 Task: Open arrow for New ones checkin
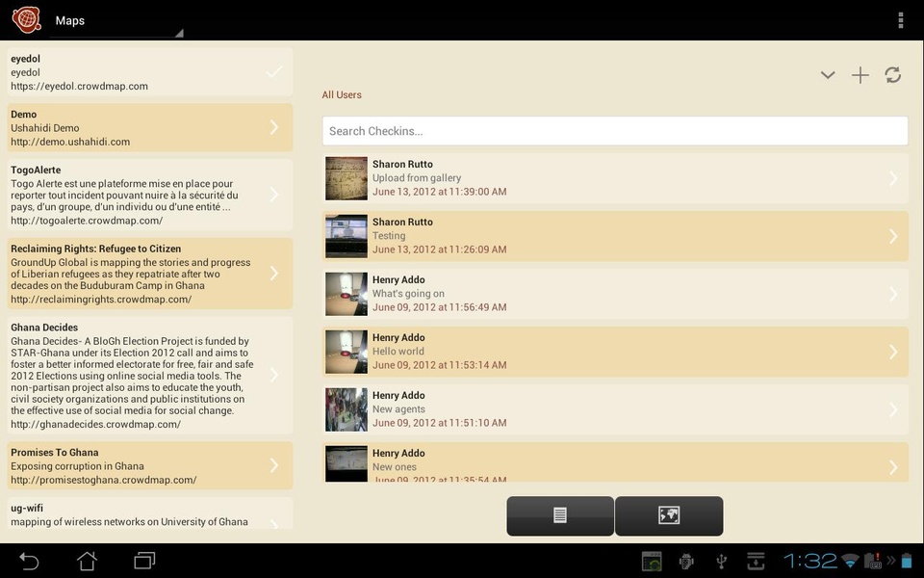click(x=893, y=467)
